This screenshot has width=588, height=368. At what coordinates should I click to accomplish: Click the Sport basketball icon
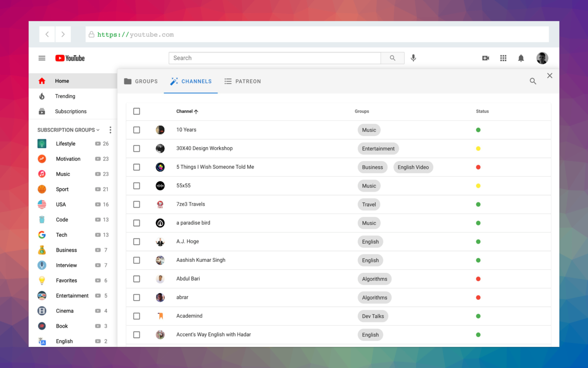click(42, 189)
